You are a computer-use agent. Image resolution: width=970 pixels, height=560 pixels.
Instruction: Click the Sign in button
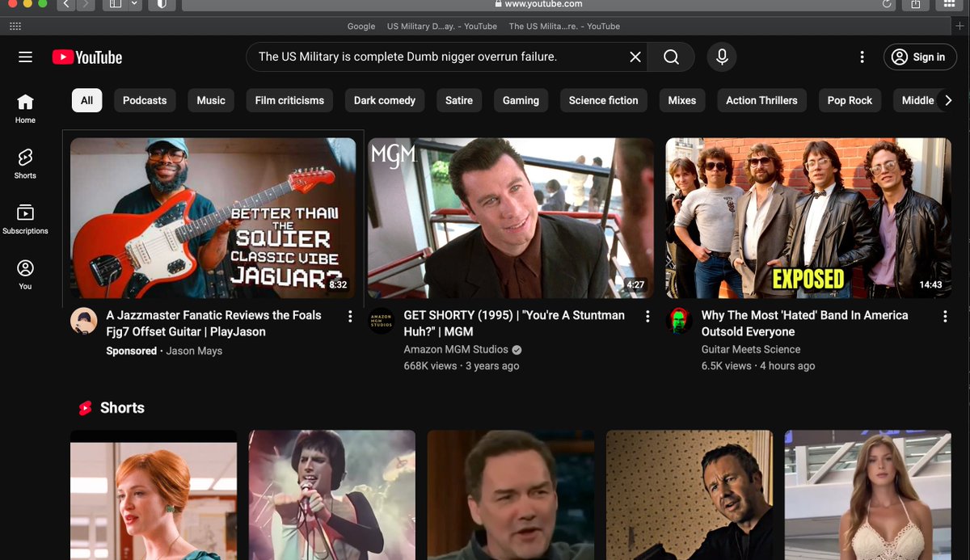920,57
